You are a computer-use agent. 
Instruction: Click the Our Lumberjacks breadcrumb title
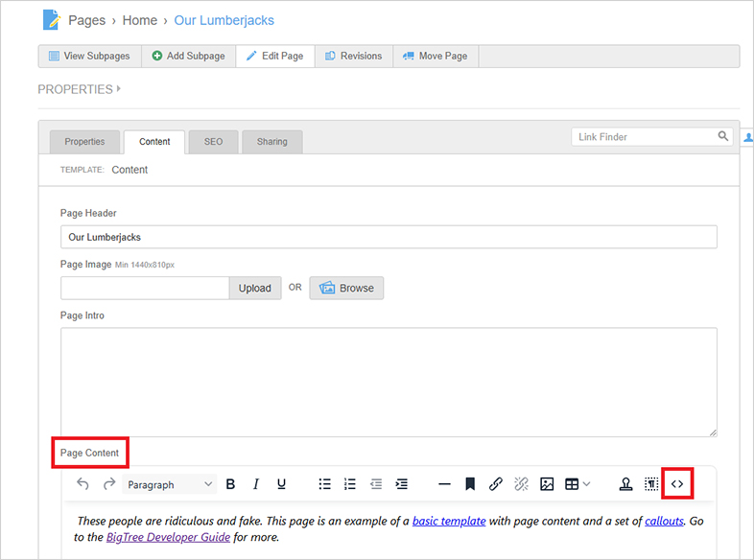[224, 20]
